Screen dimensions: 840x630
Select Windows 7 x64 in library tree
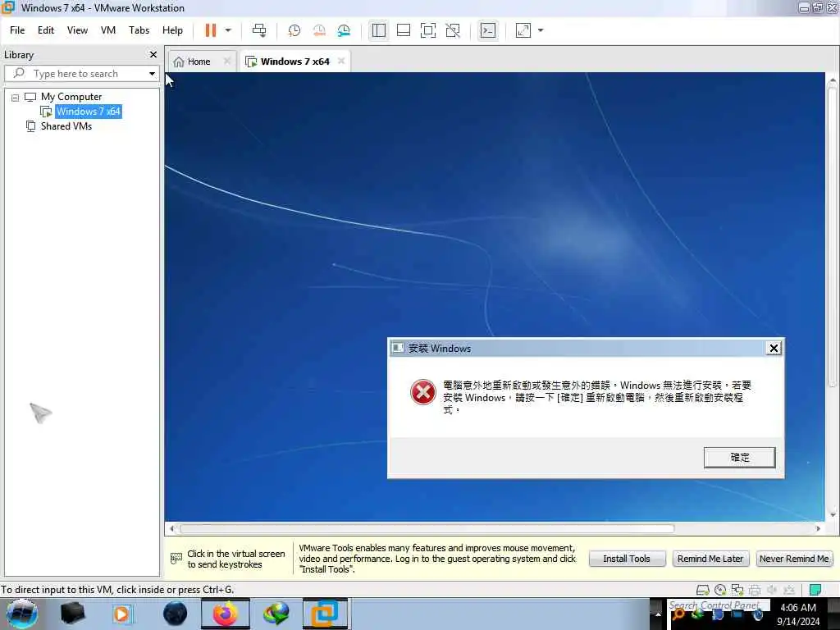(x=89, y=112)
